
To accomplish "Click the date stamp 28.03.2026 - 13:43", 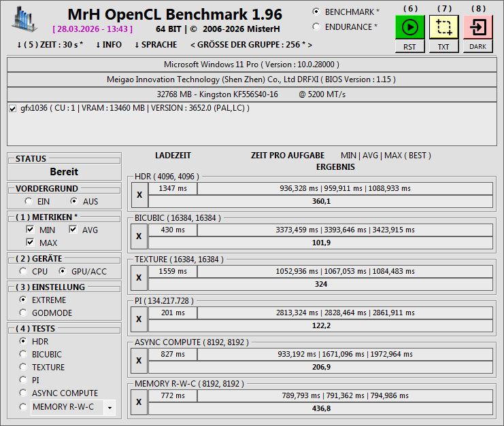I will pos(93,29).
